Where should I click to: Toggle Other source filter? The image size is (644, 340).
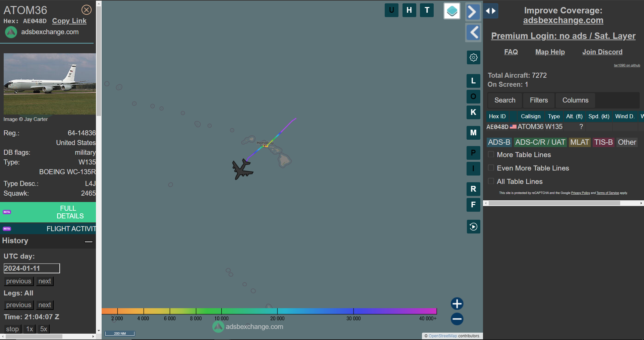[627, 142]
